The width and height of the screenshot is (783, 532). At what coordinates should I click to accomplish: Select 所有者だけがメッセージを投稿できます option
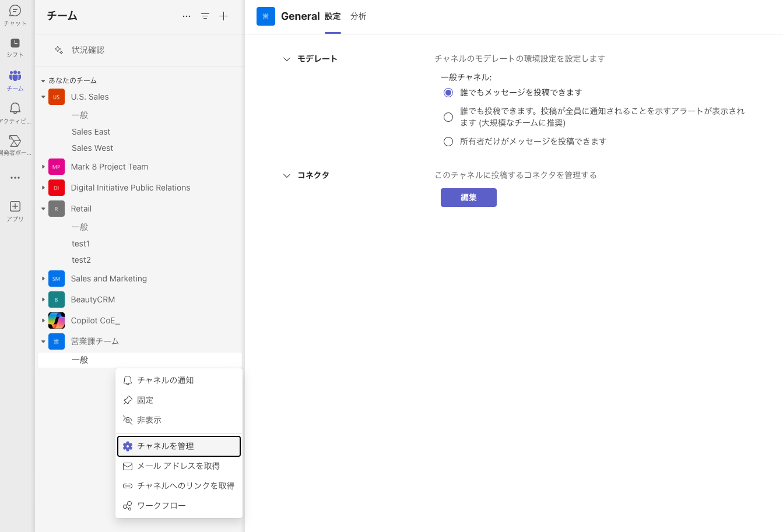coord(448,141)
